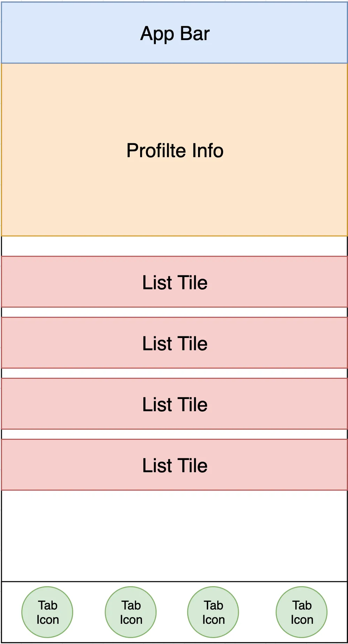Click the white gap below Profilte Info

coord(174,246)
